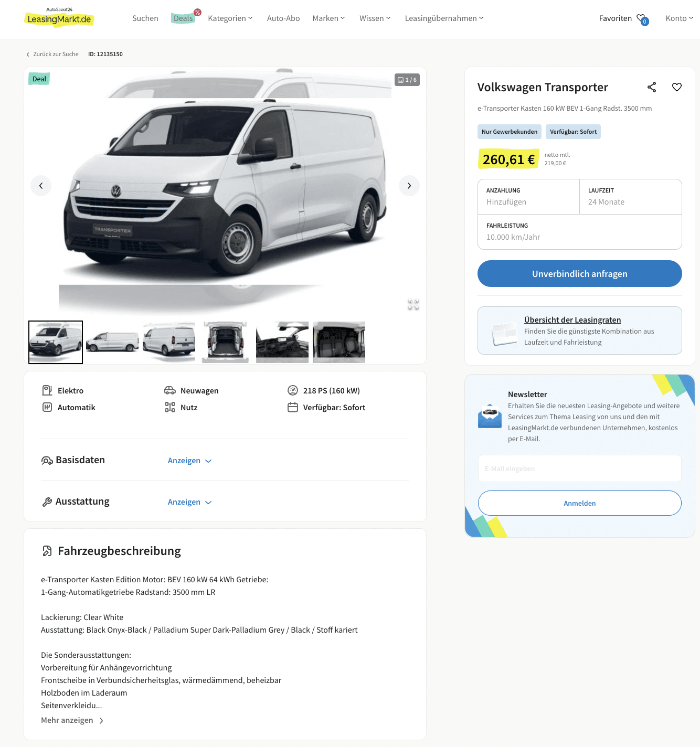Image resolution: width=700 pixels, height=747 pixels.
Task: Open the Marken dropdown menu
Action: click(x=328, y=18)
